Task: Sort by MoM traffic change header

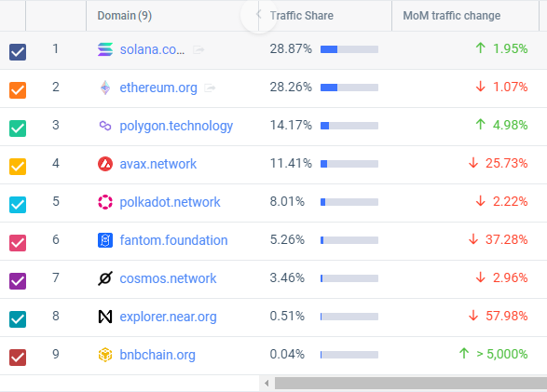Action: pos(451,16)
